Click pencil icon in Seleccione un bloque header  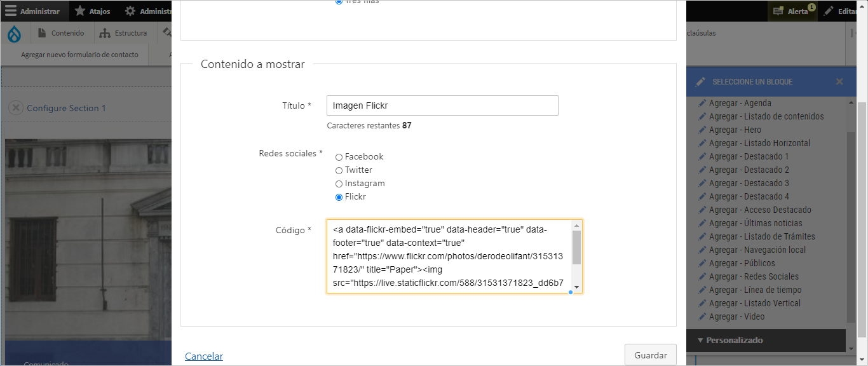pyautogui.click(x=701, y=82)
